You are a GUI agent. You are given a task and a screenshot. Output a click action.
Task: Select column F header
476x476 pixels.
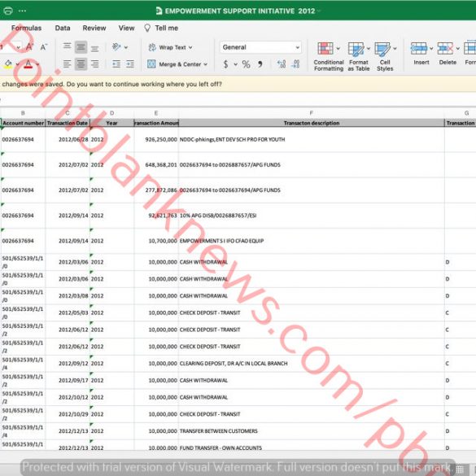pyautogui.click(x=311, y=113)
